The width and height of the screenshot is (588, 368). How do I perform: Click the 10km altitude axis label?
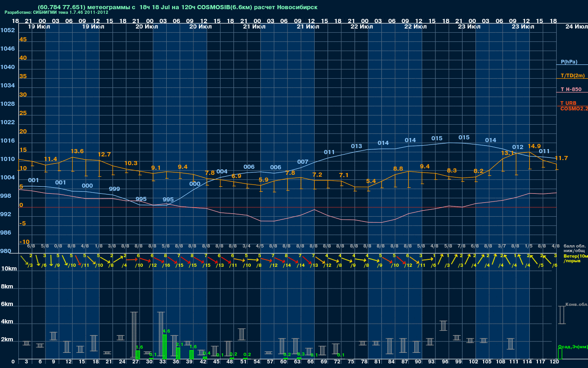click(x=9, y=268)
